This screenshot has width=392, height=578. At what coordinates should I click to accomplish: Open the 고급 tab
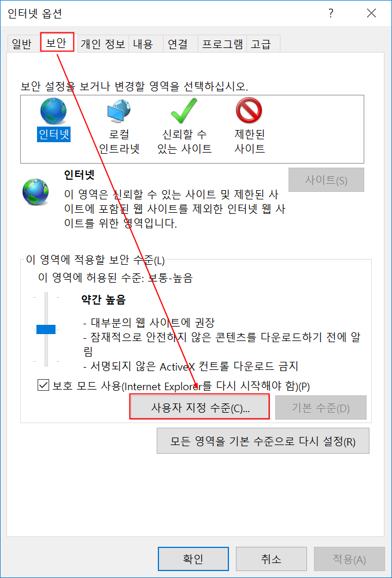(261, 45)
